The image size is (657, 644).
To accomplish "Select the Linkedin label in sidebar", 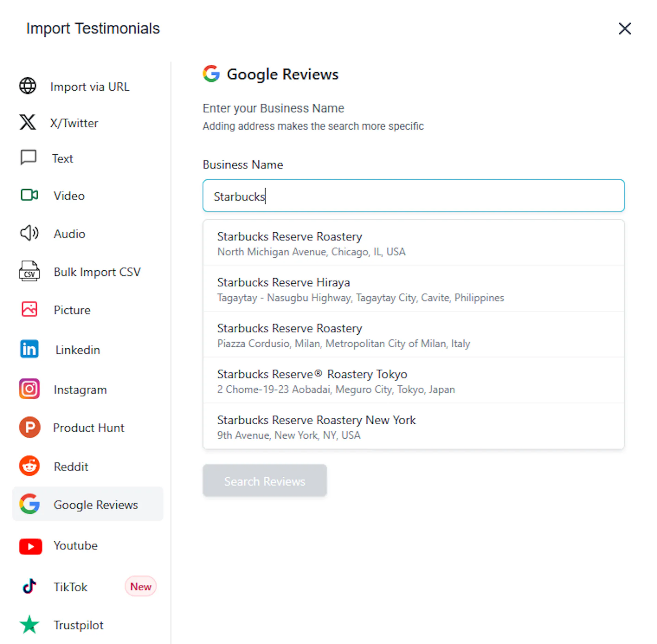I will tap(78, 350).
